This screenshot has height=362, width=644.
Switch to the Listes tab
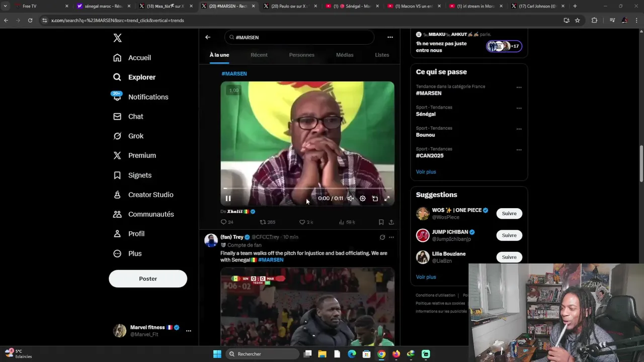click(382, 55)
